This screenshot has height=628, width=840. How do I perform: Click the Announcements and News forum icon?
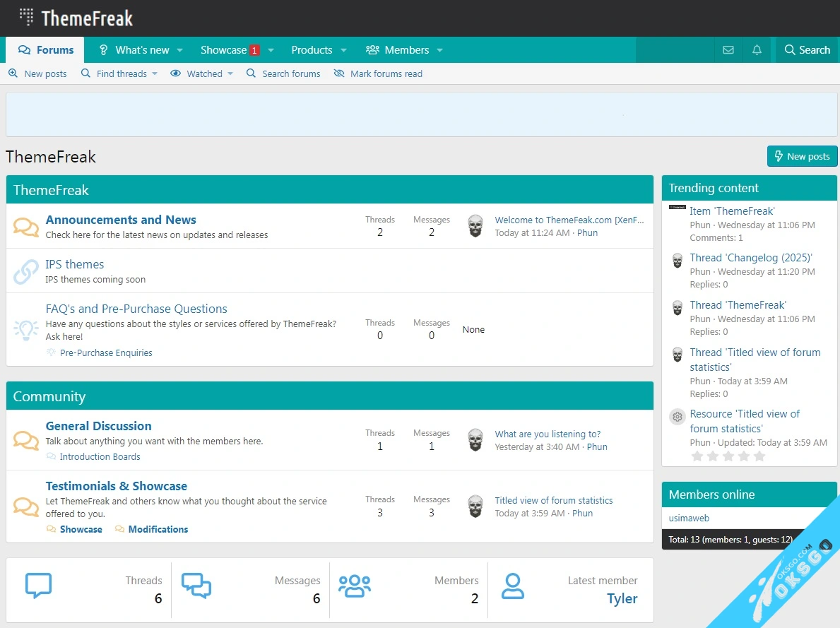[26, 227]
